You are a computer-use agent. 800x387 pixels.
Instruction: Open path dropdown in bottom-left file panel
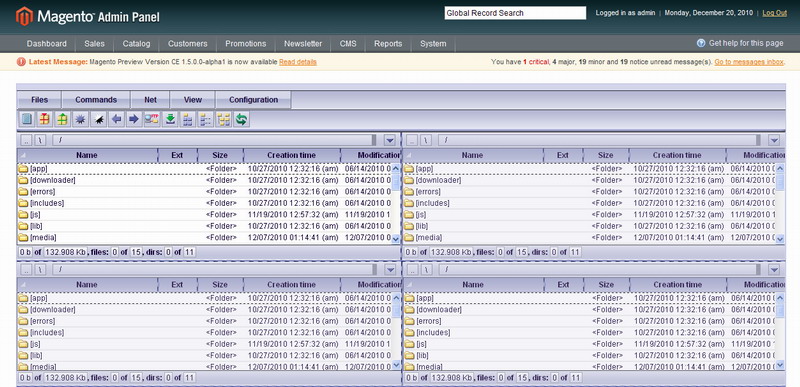390,270
